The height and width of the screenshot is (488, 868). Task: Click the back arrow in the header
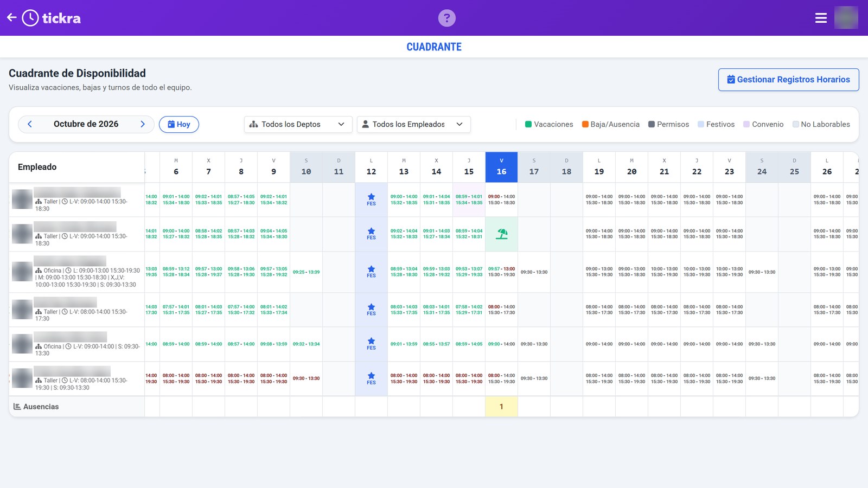coord(12,17)
